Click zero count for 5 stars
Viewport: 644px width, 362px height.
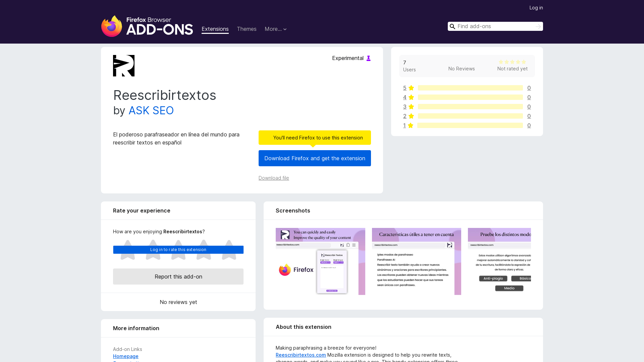529,88
